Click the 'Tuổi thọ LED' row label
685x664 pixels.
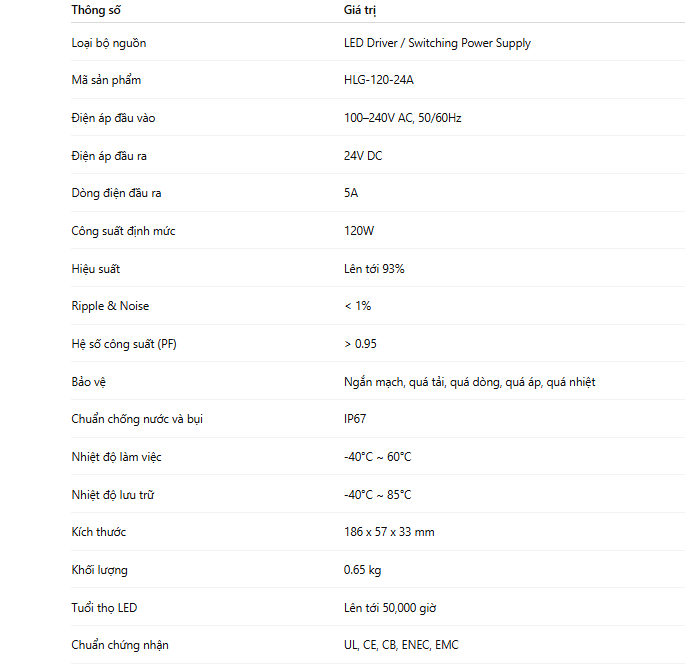tap(104, 608)
